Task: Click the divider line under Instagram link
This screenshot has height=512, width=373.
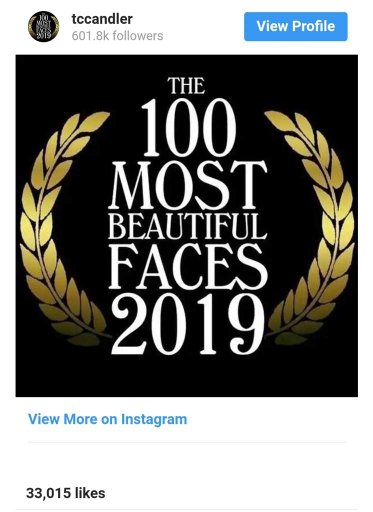Action: (x=187, y=442)
